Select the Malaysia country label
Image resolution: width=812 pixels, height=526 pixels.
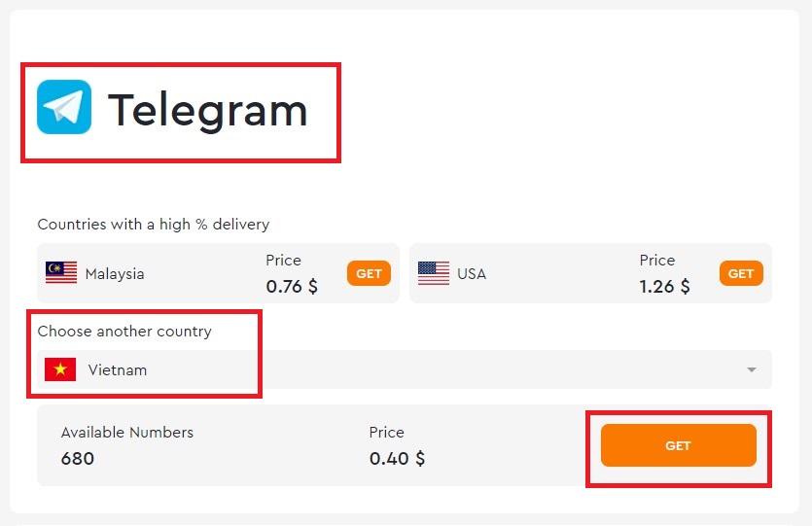click(115, 274)
